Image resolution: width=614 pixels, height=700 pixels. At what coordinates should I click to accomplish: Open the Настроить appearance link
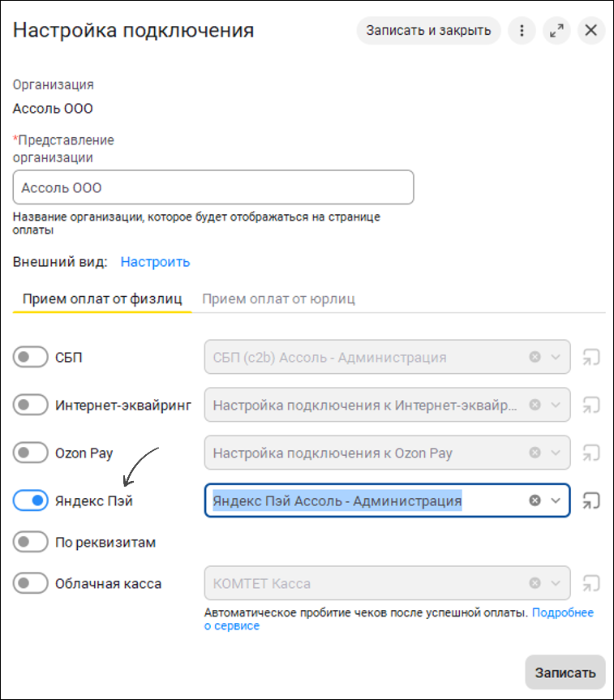(156, 262)
